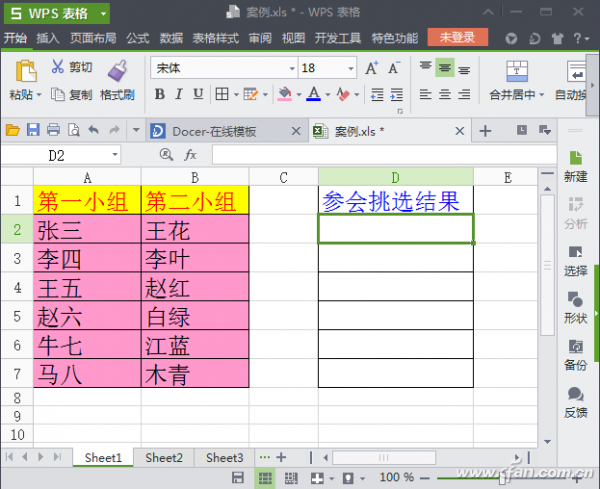
Task: Click the fill color paint bucket icon
Action: (x=285, y=94)
